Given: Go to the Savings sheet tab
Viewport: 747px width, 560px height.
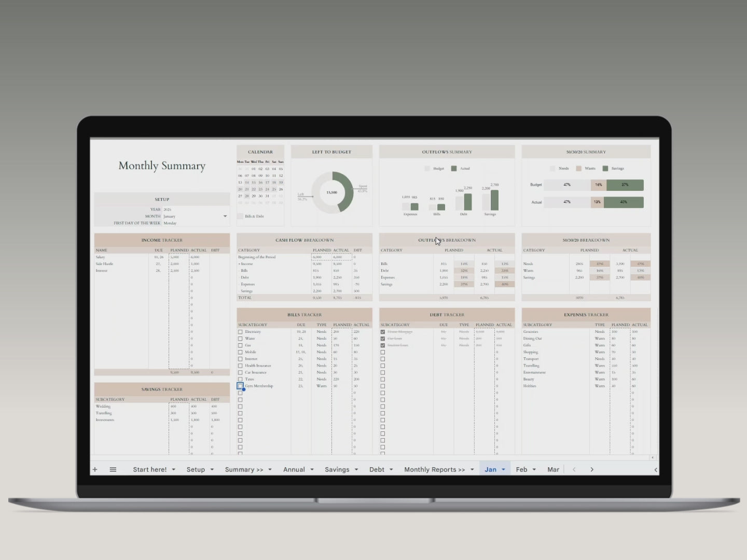Looking at the screenshot, I should pos(337,469).
